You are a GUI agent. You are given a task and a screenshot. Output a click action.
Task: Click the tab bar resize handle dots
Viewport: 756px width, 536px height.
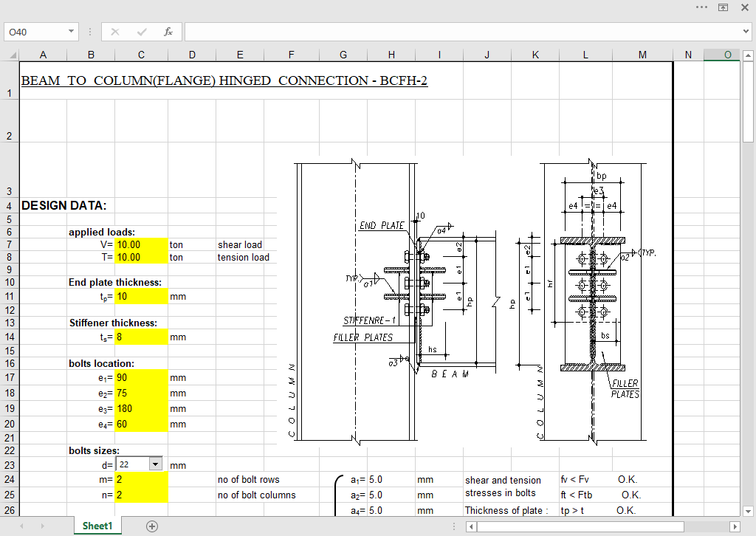click(x=454, y=526)
